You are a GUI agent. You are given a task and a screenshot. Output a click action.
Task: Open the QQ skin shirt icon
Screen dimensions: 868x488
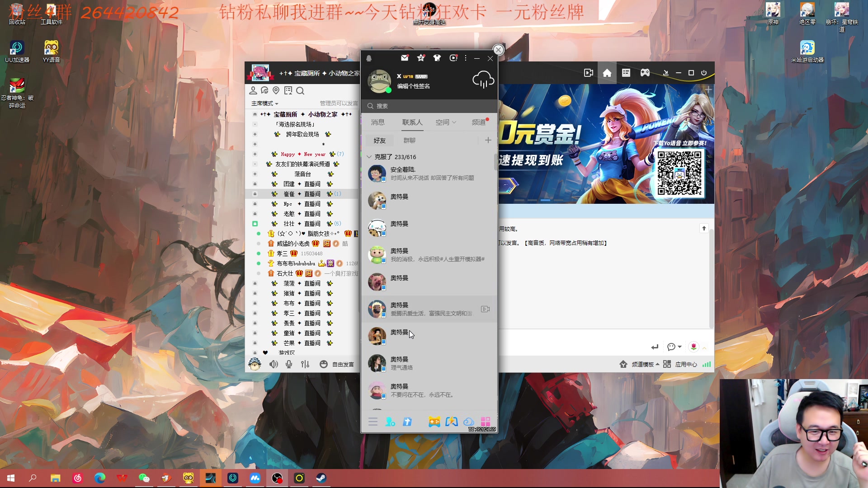tap(437, 58)
